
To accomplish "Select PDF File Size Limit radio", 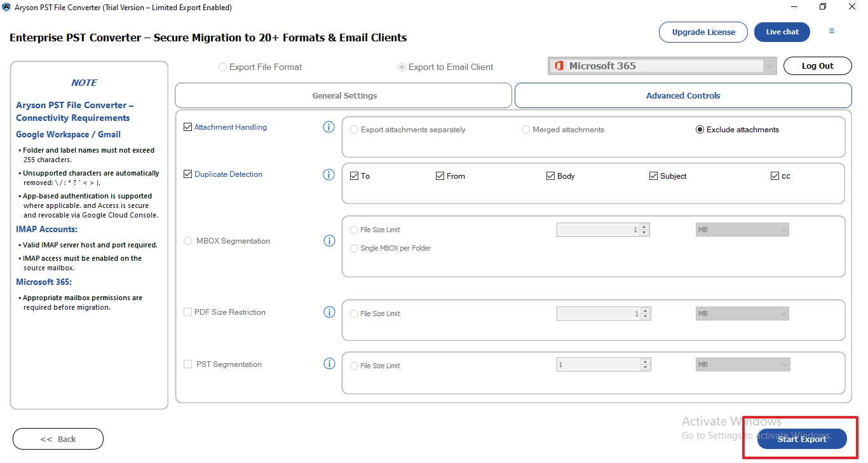I will (x=355, y=314).
